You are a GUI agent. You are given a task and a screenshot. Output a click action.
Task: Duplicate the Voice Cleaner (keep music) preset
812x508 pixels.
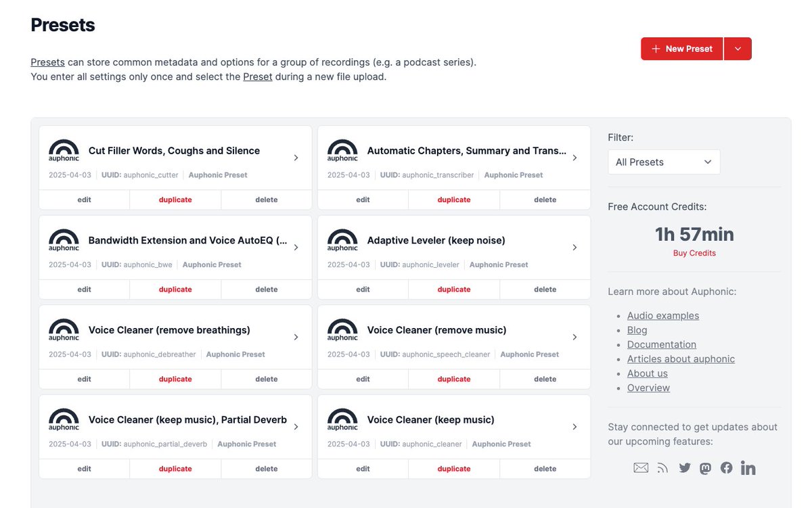point(453,468)
